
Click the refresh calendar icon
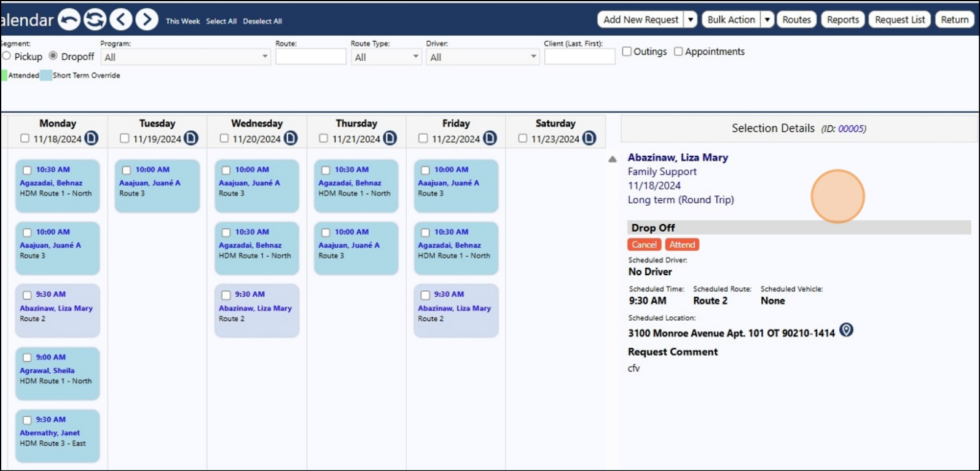coord(95,20)
